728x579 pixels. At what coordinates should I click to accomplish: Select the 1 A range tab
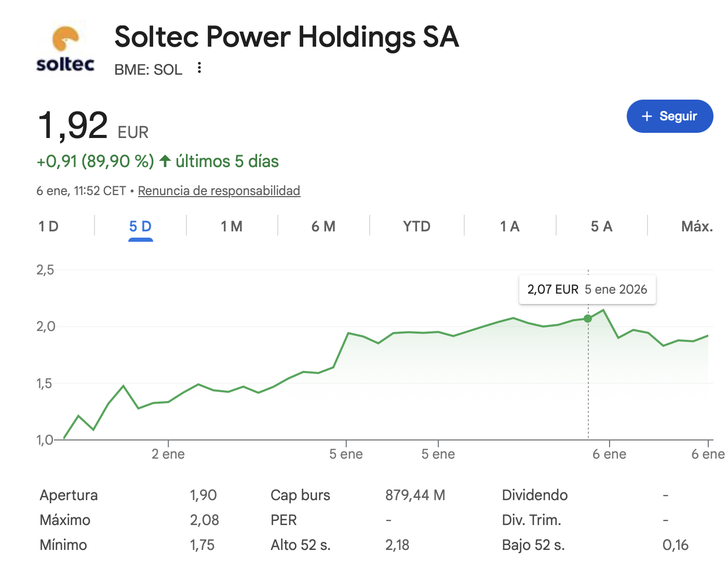pyautogui.click(x=509, y=227)
